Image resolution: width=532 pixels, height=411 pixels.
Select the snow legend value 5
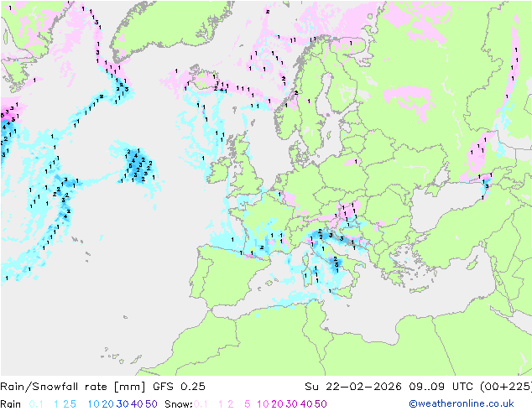tap(247, 404)
